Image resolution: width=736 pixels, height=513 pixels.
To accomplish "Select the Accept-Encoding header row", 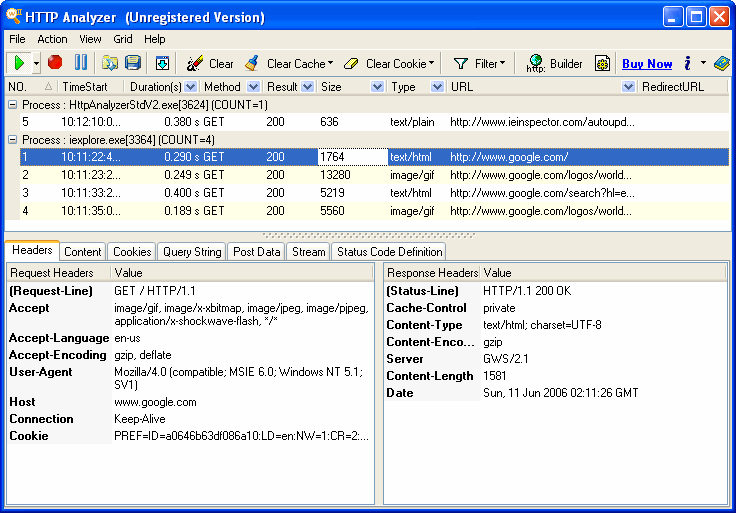I will [x=191, y=355].
